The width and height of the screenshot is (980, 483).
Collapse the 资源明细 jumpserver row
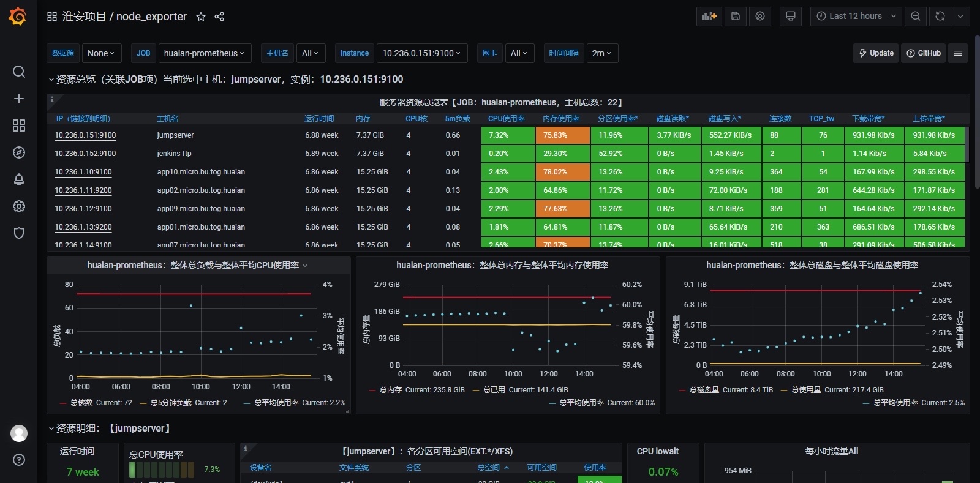(x=110, y=428)
